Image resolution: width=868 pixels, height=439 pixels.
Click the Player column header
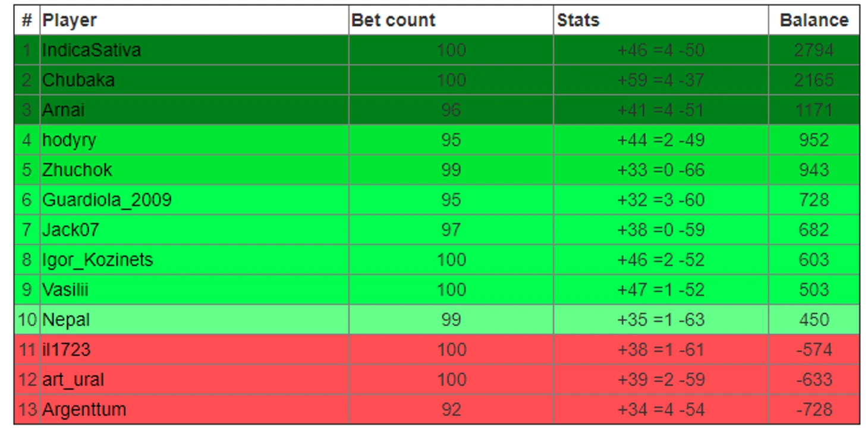70,20
